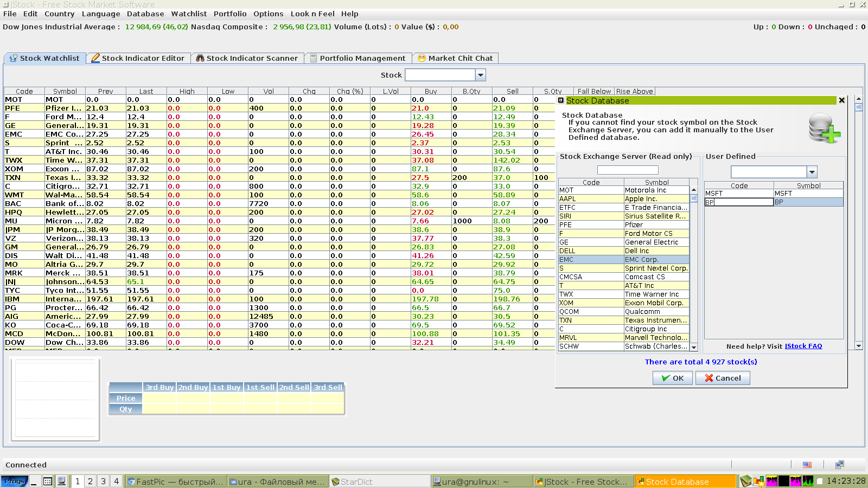Viewport: 868px width, 488px height.
Task: Click the US flag icon in status bar
Action: coord(807,465)
